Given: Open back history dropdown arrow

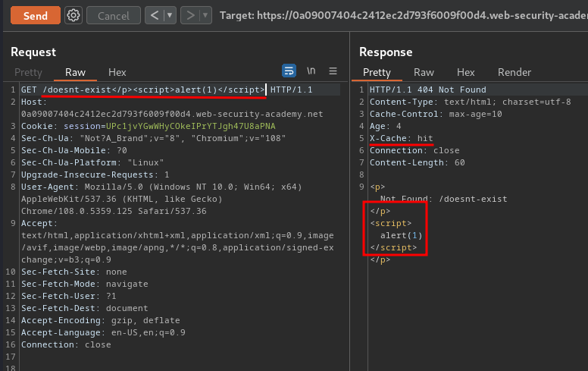Looking at the screenshot, I should click(170, 15).
